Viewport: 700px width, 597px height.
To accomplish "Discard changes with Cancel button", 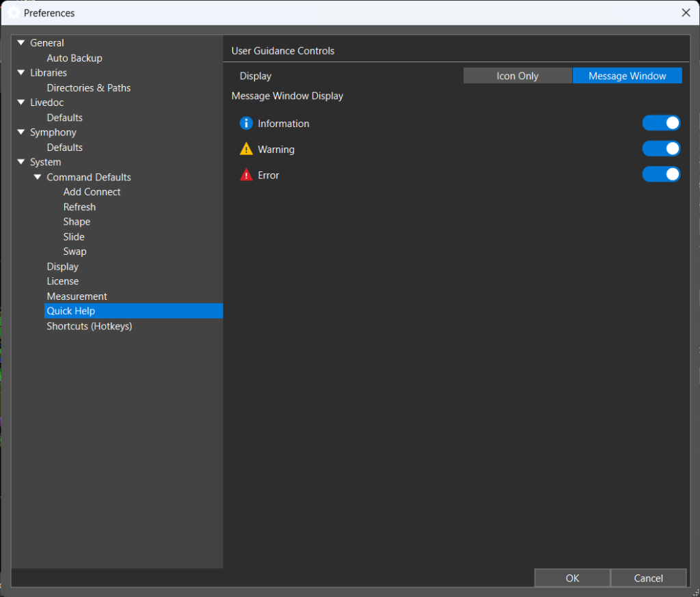I will click(x=648, y=579).
